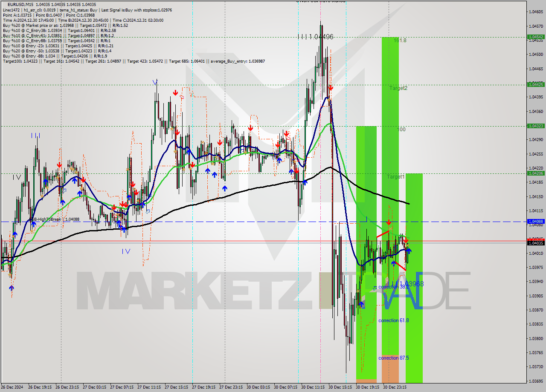The width and height of the screenshot is (546, 392).
Task: Select the 27 Dec 11:15 time label
Action: [x=149, y=387]
